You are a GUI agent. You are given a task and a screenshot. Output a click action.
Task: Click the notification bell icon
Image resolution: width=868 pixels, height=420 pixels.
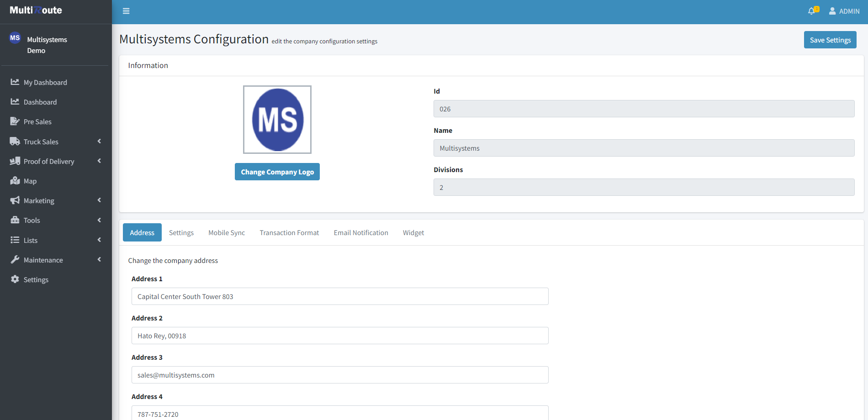[811, 10]
